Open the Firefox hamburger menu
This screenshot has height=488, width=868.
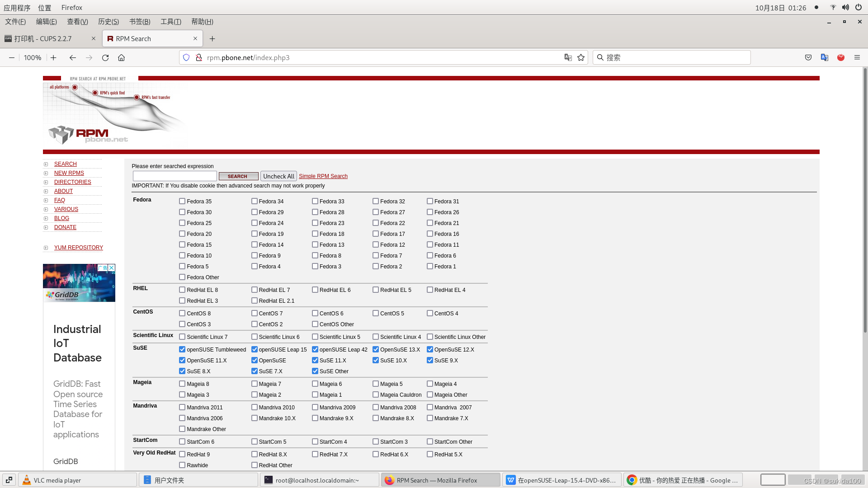click(x=857, y=57)
